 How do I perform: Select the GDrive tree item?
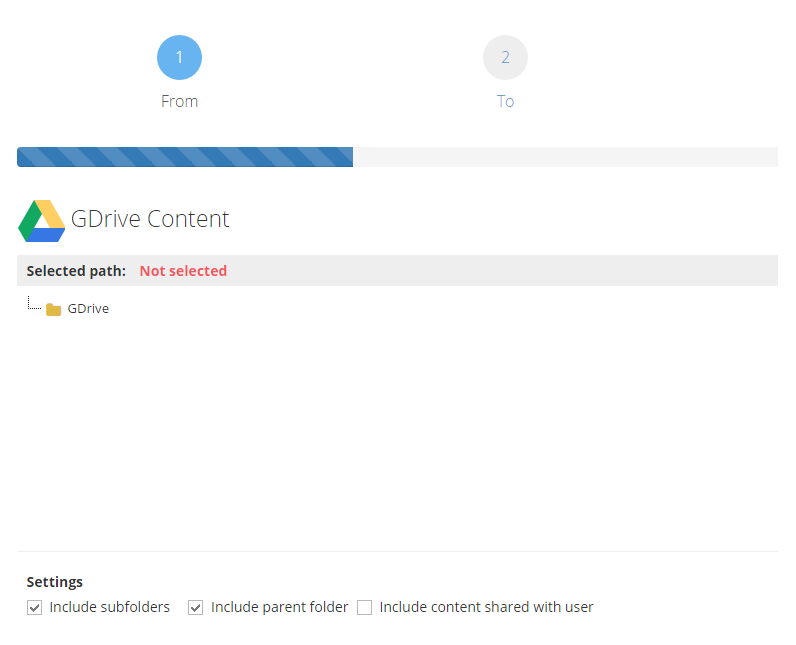(88, 309)
